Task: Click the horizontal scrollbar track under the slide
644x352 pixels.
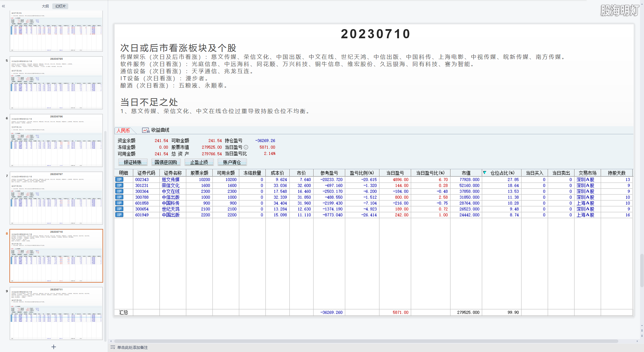Action: click(366, 341)
